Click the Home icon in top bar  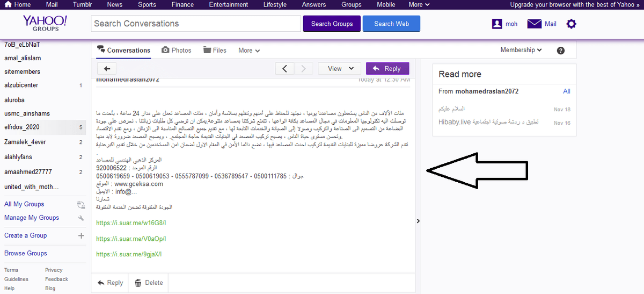click(7, 5)
